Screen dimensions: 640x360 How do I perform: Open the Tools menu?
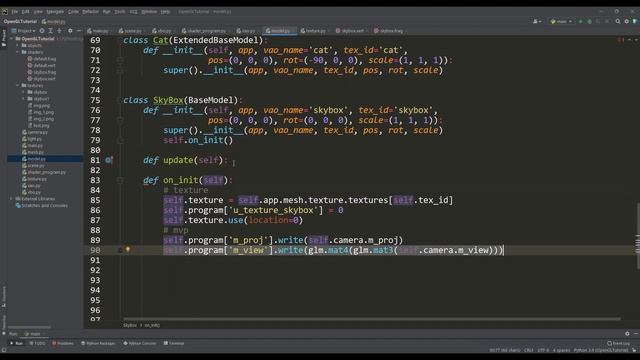point(120,11)
